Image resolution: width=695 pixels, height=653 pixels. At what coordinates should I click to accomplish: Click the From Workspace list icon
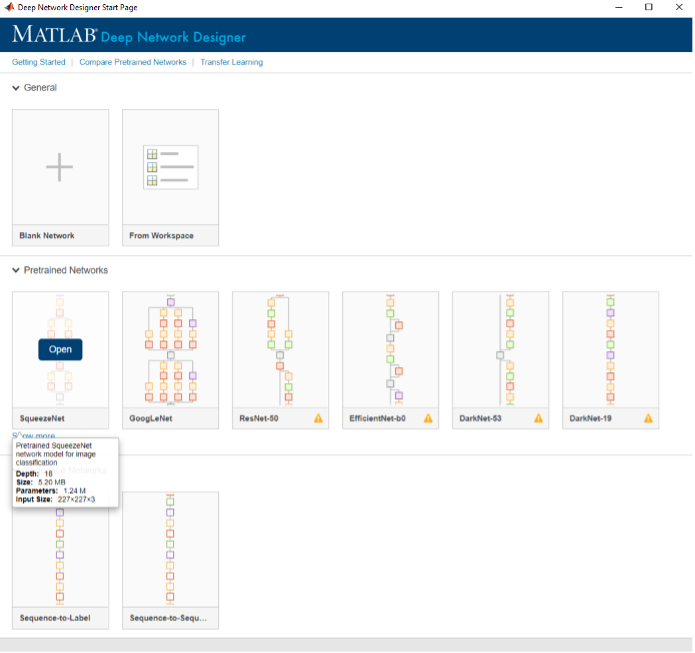(x=170, y=167)
